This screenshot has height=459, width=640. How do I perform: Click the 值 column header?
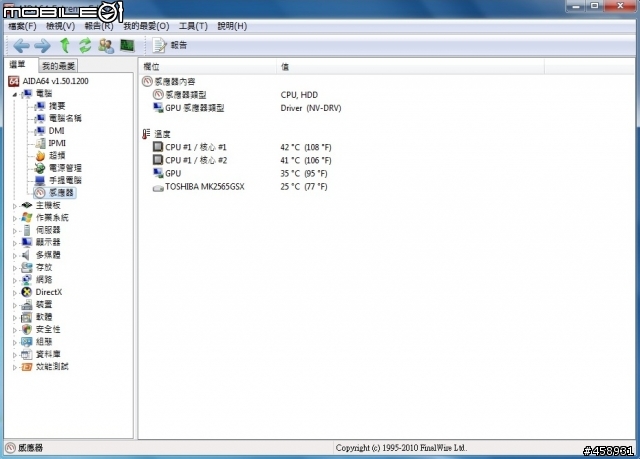click(x=410, y=67)
